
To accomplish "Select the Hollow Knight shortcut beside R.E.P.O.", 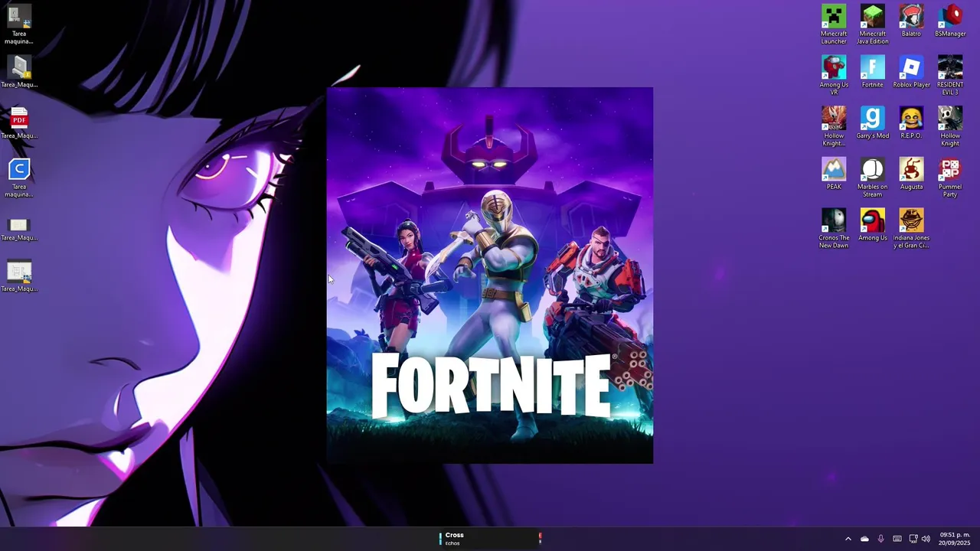I will click(950, 126).
